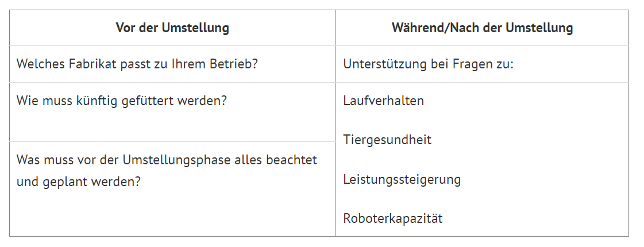Click the 'Leistungssteigerung' entry
Screen dimensions: 644x247
[x=402, y=180]
